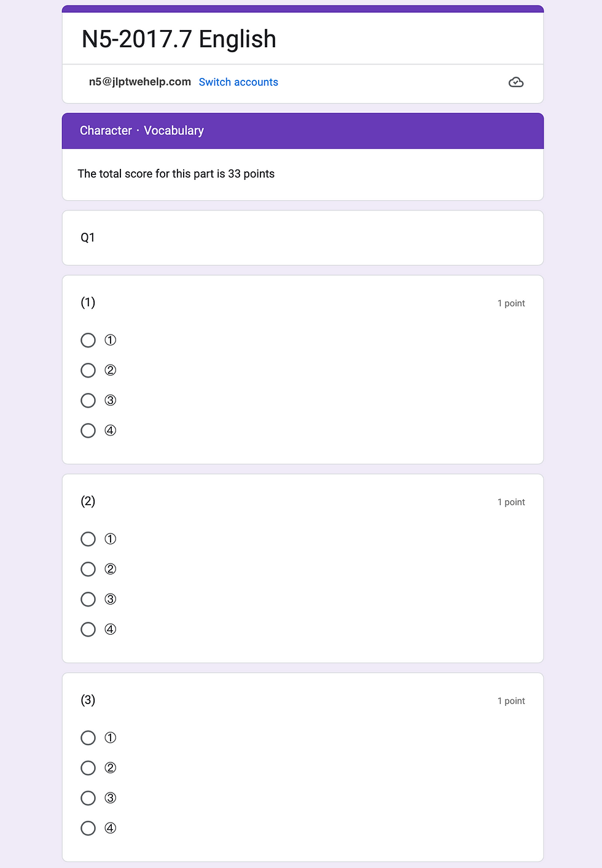Image resolution: width=602 pixels, height=868 pixels.
Task: Select option ① for question (1)
Action: click(88, 340)
